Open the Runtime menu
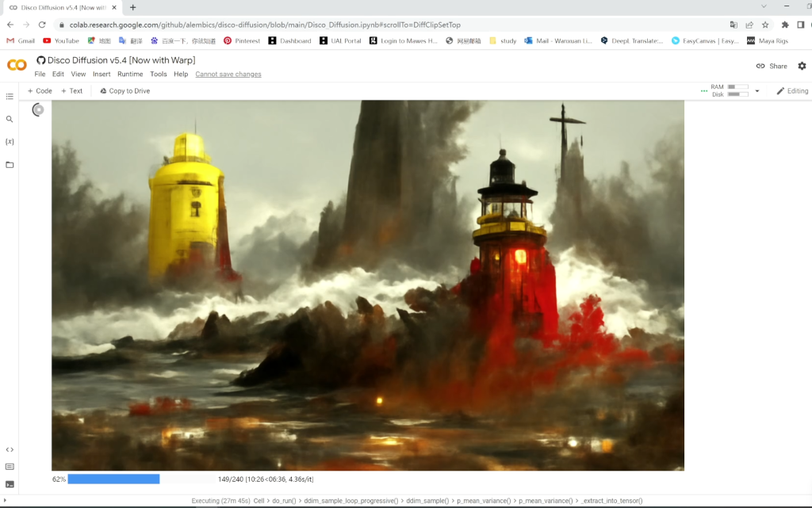This screenshot has height=508, width=812. tap(130, 74)
